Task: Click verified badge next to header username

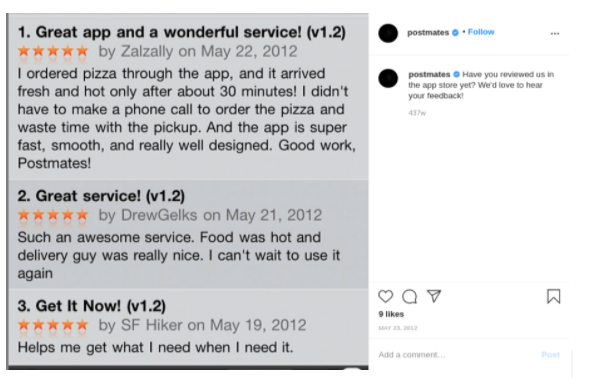Action: (455, 33)
